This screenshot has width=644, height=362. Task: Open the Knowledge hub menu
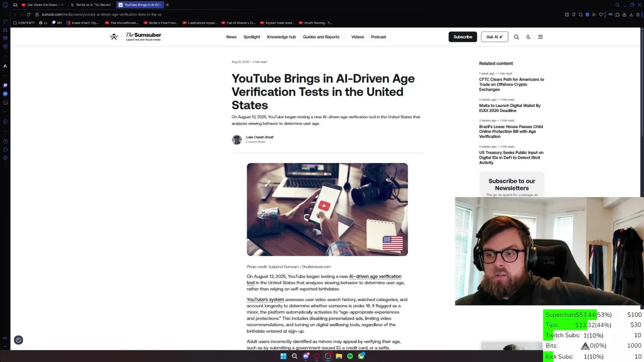pyautogui.click(x=281, y=37)
